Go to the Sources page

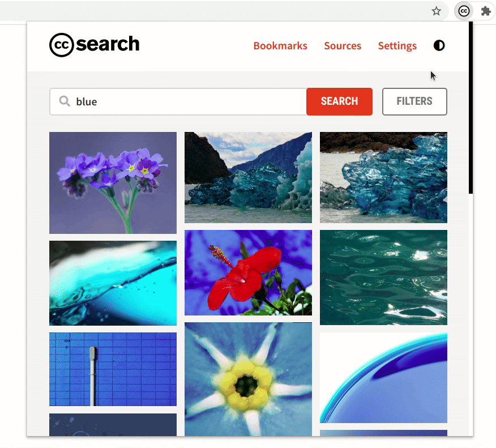pos(343,46)
